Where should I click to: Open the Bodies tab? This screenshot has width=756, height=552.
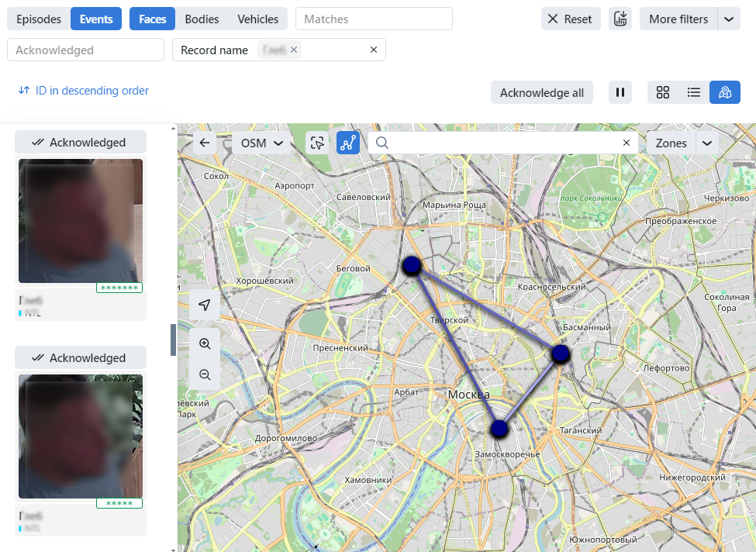pos(201,18)
